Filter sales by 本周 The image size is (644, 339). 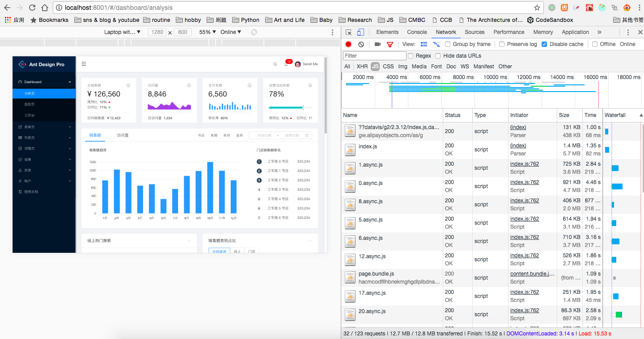(214, 135)
